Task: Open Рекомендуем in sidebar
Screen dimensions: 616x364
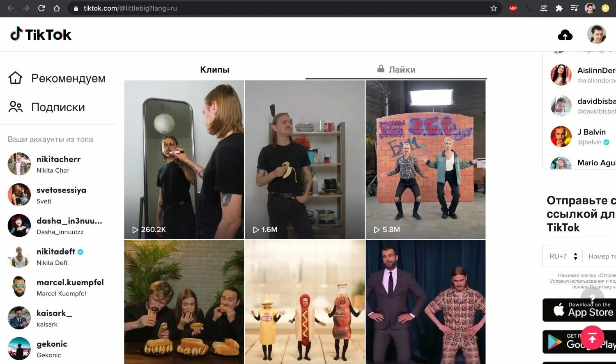Action: pyautogui.click(x=57, y=78)
